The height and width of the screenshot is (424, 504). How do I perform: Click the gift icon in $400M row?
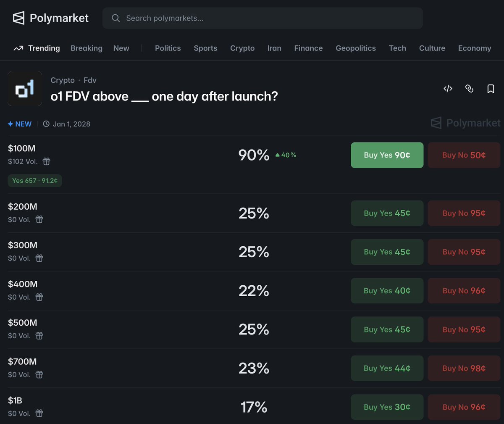click(39, 297)
